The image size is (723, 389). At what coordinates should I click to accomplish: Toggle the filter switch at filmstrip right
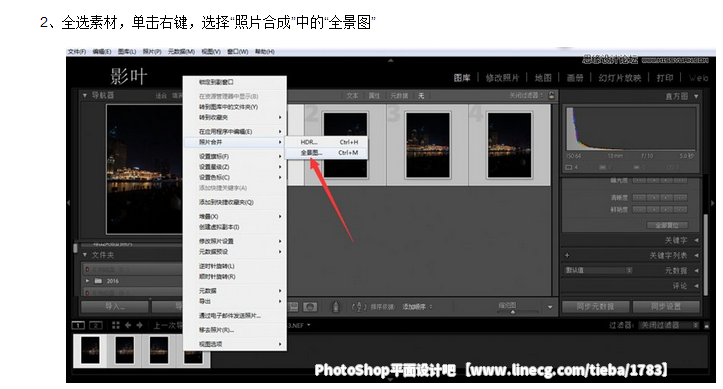(706, 325)
